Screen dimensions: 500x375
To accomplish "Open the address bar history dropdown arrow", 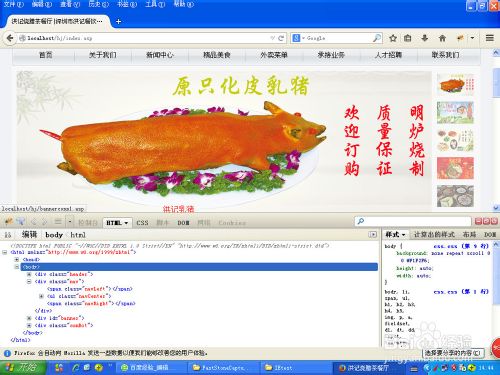I will point(272,38).
